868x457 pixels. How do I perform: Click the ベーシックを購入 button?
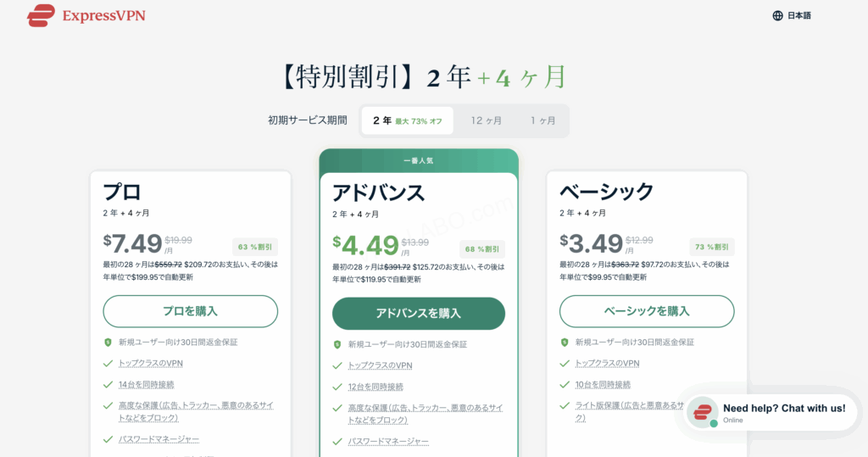pos(646,311)
